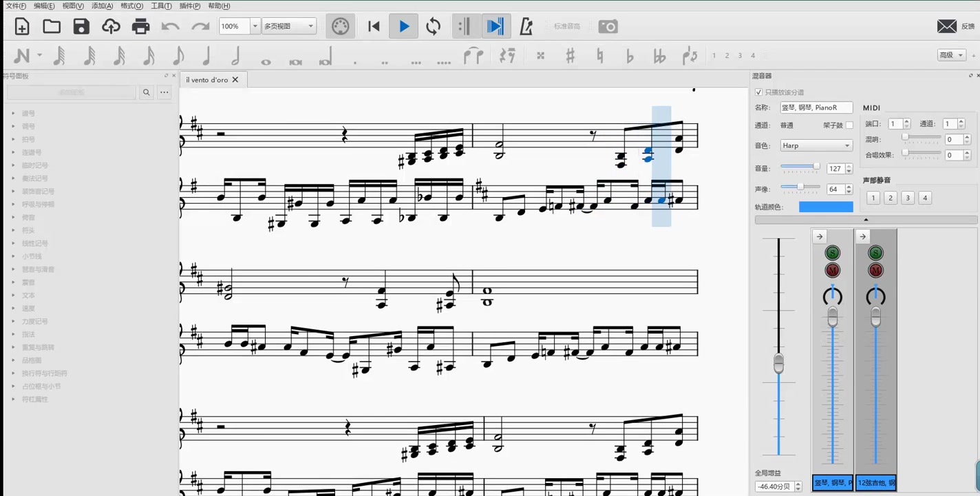Open the 文件 menu

[x=16, y=6]
